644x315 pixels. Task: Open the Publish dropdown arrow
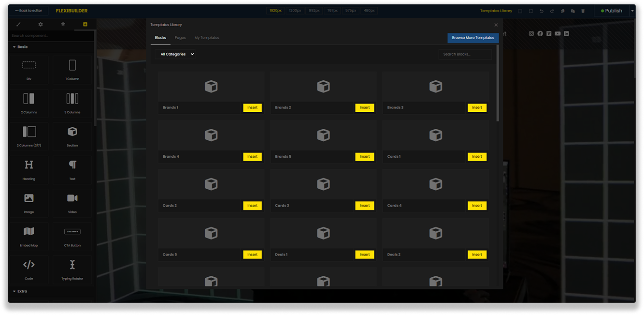coord(632,11)
